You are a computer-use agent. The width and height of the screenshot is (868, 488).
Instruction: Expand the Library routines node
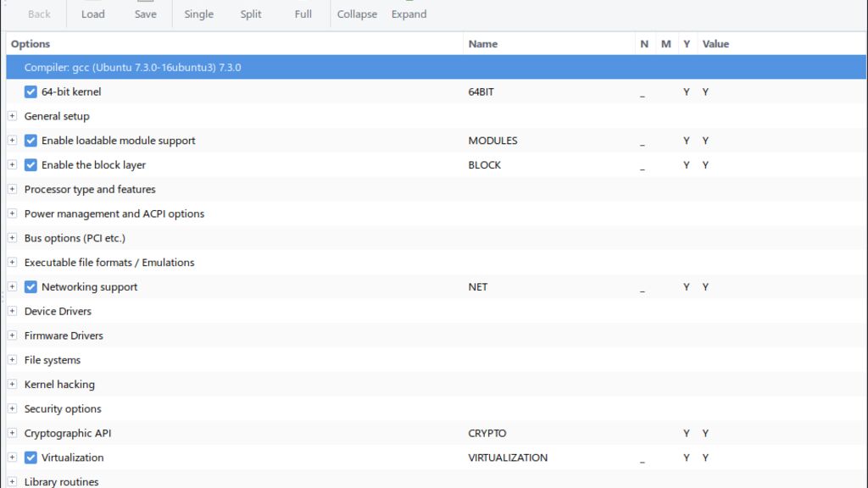coord(12,482)
